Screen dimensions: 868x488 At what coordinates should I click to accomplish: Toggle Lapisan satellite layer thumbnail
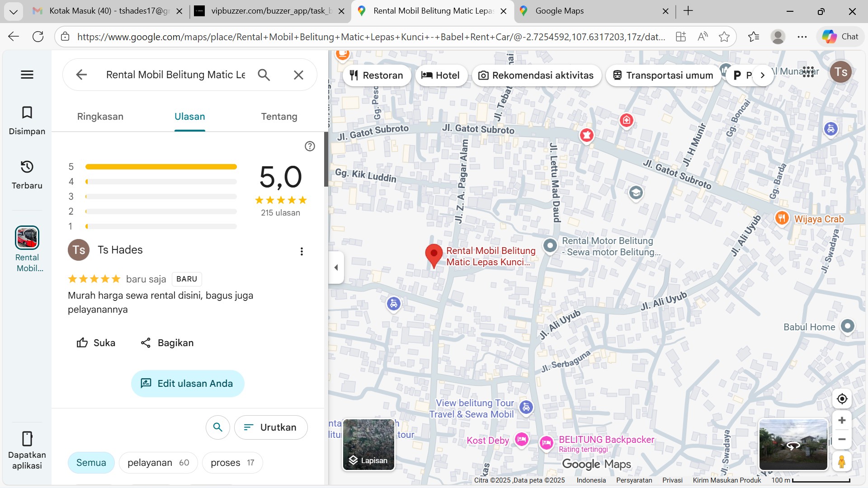[x=368, y=445]
